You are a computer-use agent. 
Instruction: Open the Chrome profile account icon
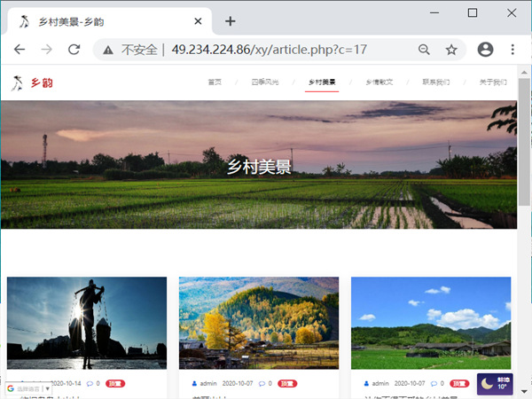click(485, 50)
